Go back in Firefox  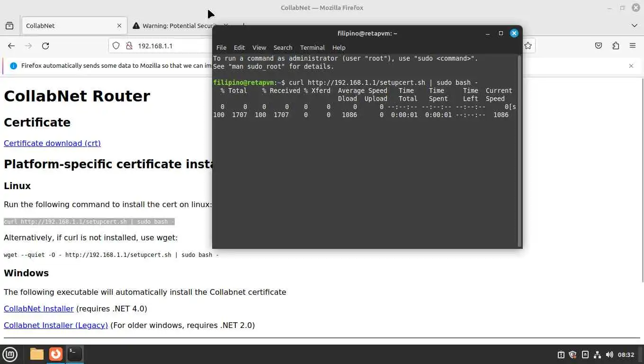tap(11, 46)
